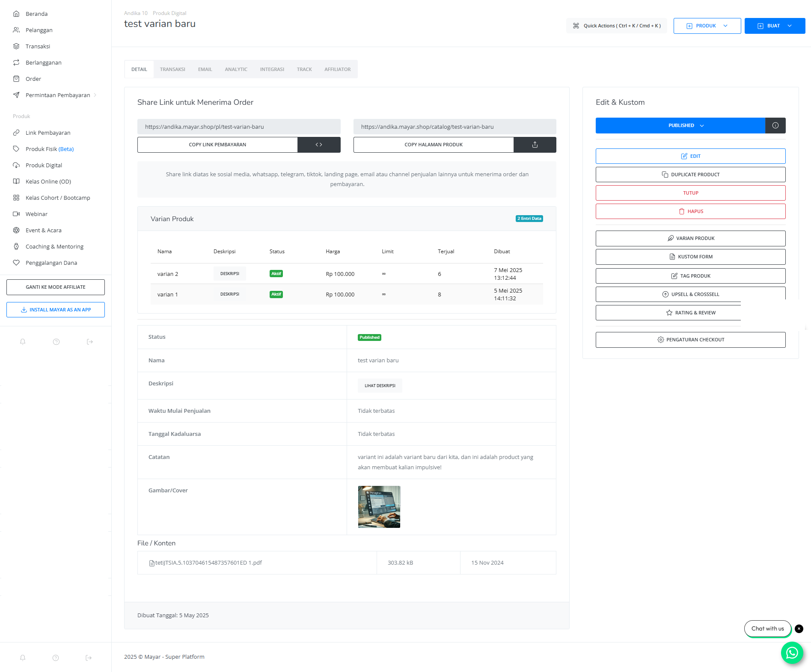The image size is (811, 672).
Task: Open the tetiJTSIA PDF file
Action: pyautogui.click(x=205, y=563)
